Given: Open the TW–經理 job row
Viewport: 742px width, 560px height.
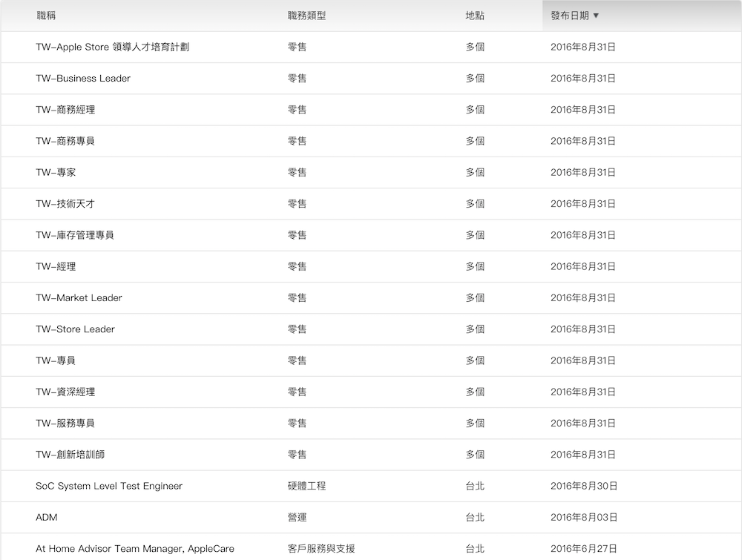Looking at the screenshot, I should tap(56, 266).
